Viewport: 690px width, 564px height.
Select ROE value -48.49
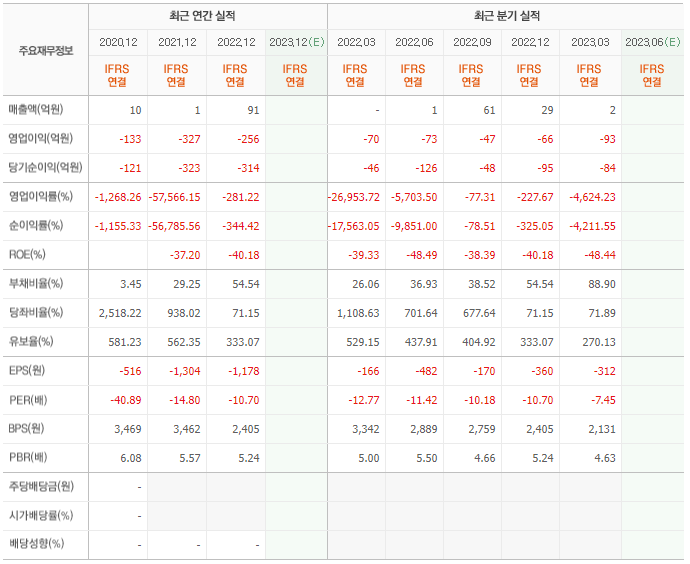422,255
